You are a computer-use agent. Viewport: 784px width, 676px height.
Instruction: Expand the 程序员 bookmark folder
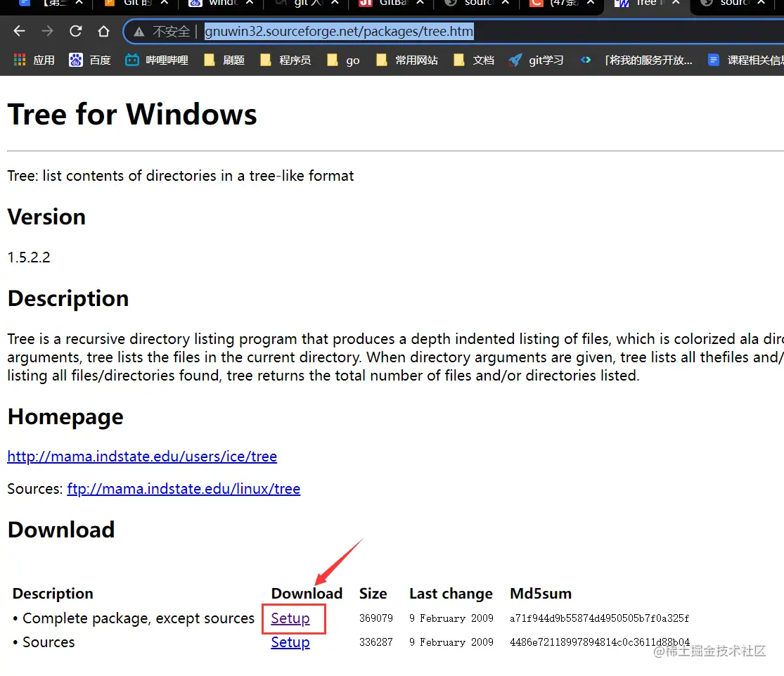coord(285,60)
